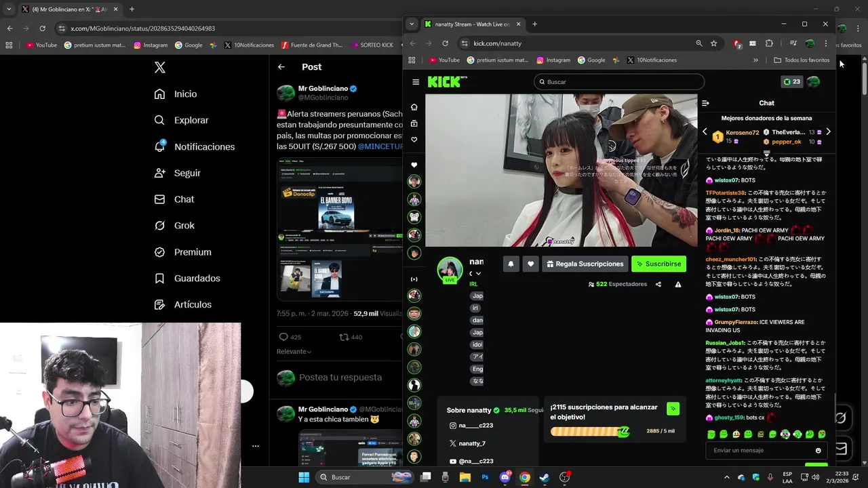The height and width of the screenshot is (488, 868).
Task: Open the tweet's embedded image thumbnail
Action: click(x=340, y=228)
